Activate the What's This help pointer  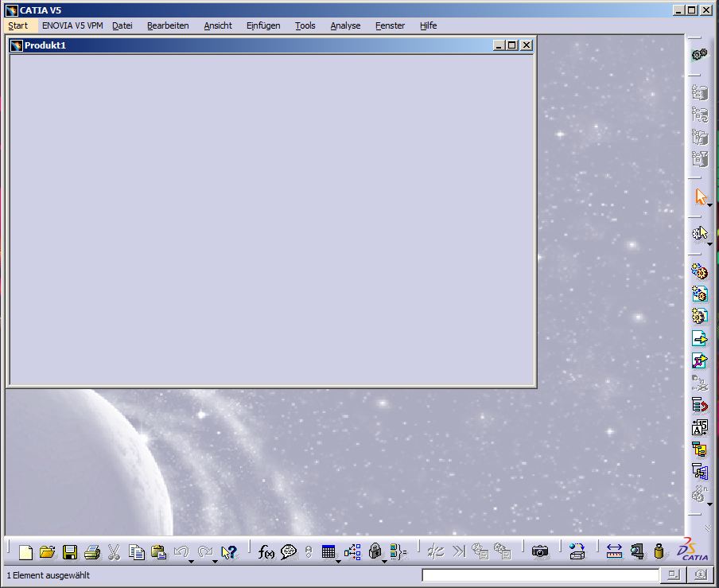(228, 551)
